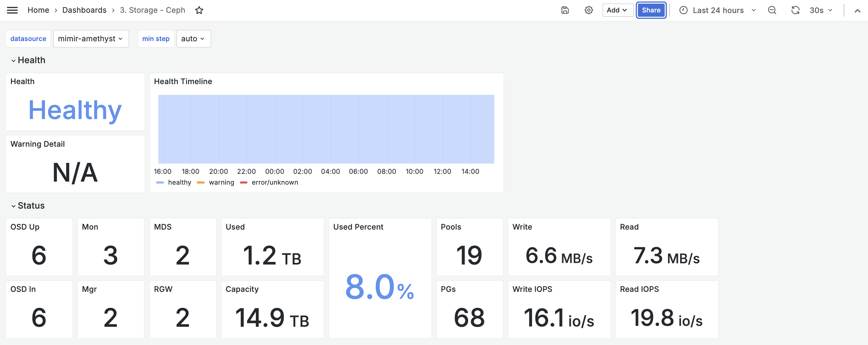868x345 pixels.
Task: Click the Mgr panel title
Action: tap(89, 289)
